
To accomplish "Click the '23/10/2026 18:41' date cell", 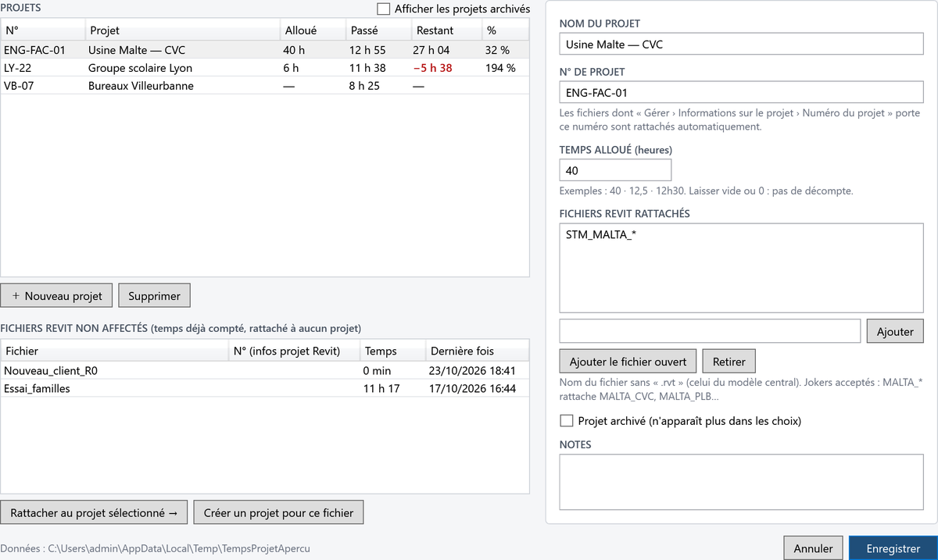I will pos(472,369).
